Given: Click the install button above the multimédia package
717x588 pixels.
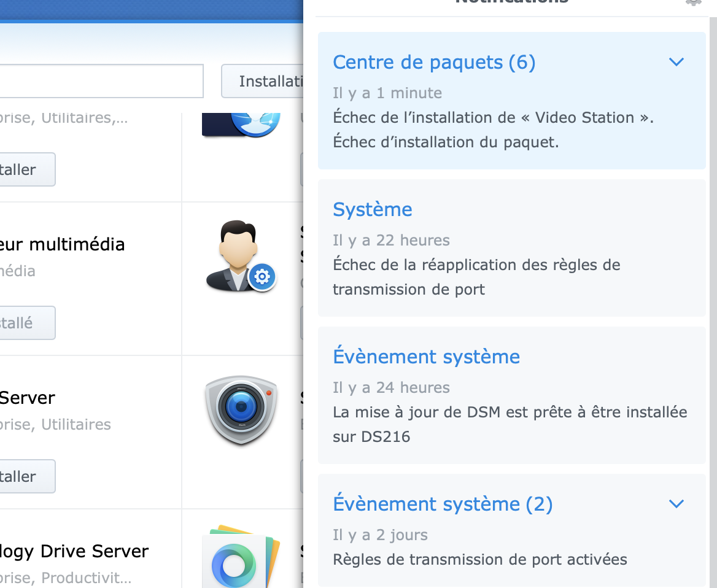Looking at the screenshot, I should click(x=28, y=169).
